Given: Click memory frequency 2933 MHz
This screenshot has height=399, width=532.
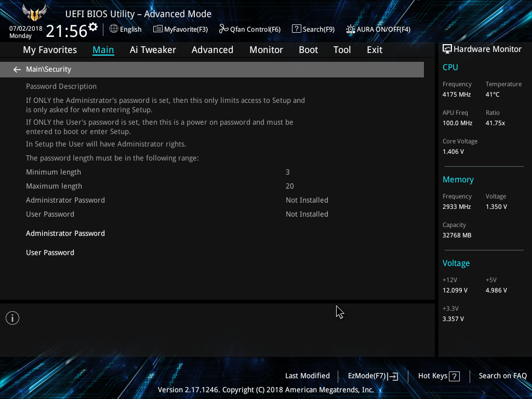Looking at the screenshot, I should click(x=456, y=207).
